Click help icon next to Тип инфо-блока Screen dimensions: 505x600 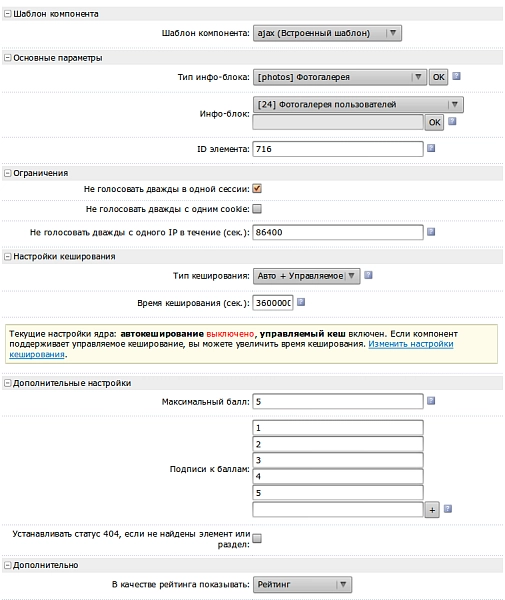coord(456,76)
